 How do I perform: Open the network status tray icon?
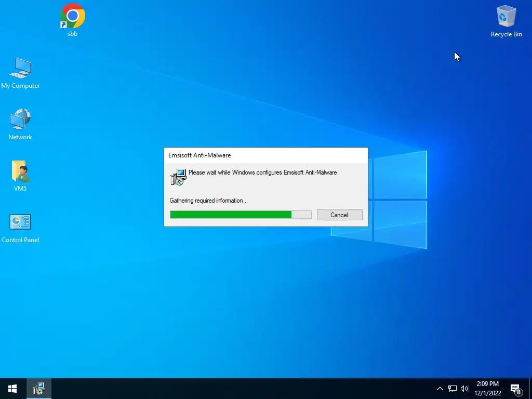point(453,389)
